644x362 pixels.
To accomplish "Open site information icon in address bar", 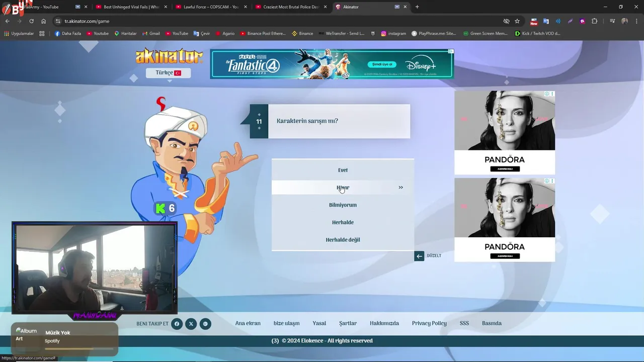I will (58, 21).
